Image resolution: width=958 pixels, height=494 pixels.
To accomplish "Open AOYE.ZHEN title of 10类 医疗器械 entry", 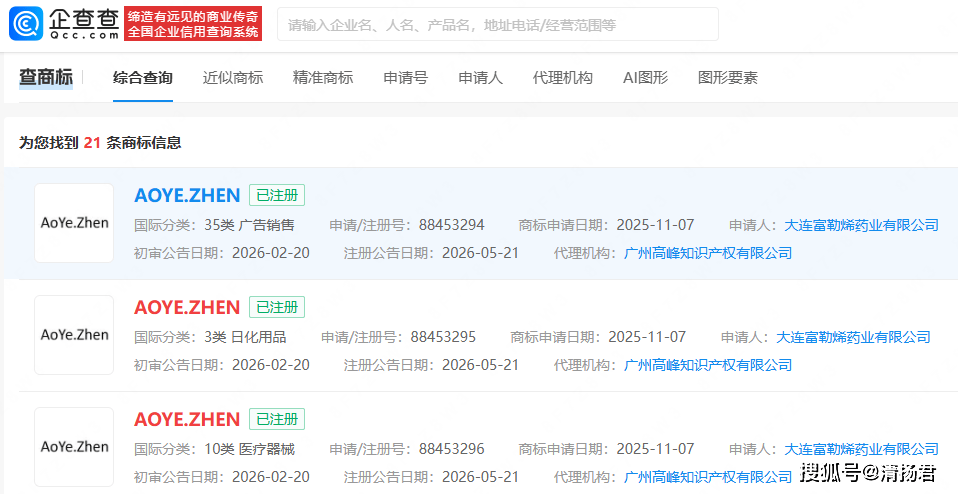I will (x=187, y=420).
